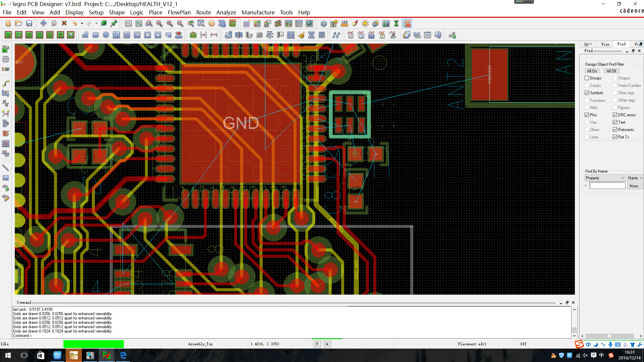Image resolution: width=644 pixels, height=362 pixels.
Task: Click the More... button
Action: click(x=634, y=186)
